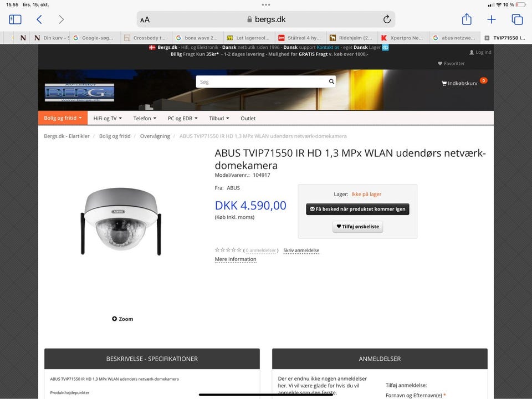Screen dimensions: 532x399
Task: Click Overvågning breadcrumb
Action: 155,136
